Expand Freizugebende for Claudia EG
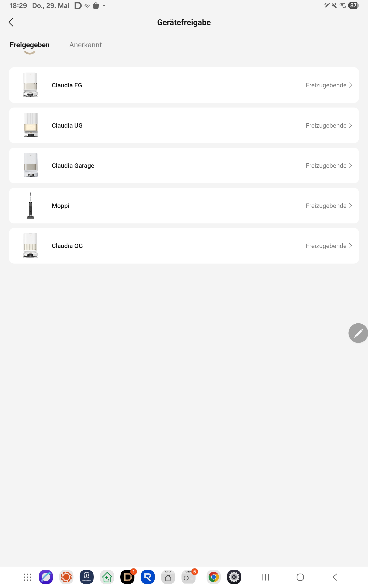Viewport: 368px width, 588px height. pos(329,85)
